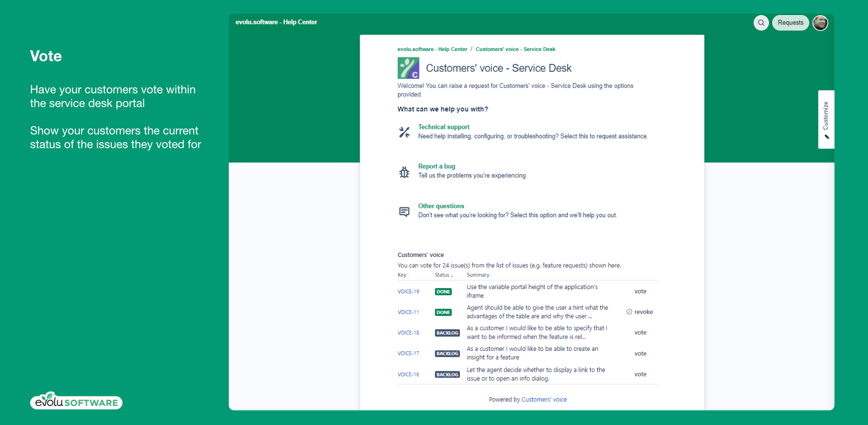The width and height of the screenshot is (868, 425).
Task: Click the Other questions chat icon
Action: pyautogui.click(x=404, y=212)
